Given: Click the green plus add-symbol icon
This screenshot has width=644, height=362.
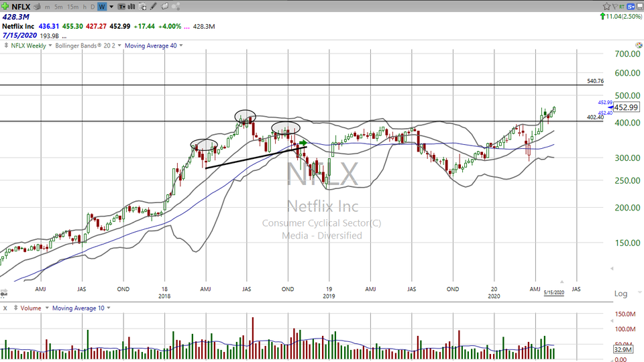Looking at the screenshot, I should pos(5,7).
